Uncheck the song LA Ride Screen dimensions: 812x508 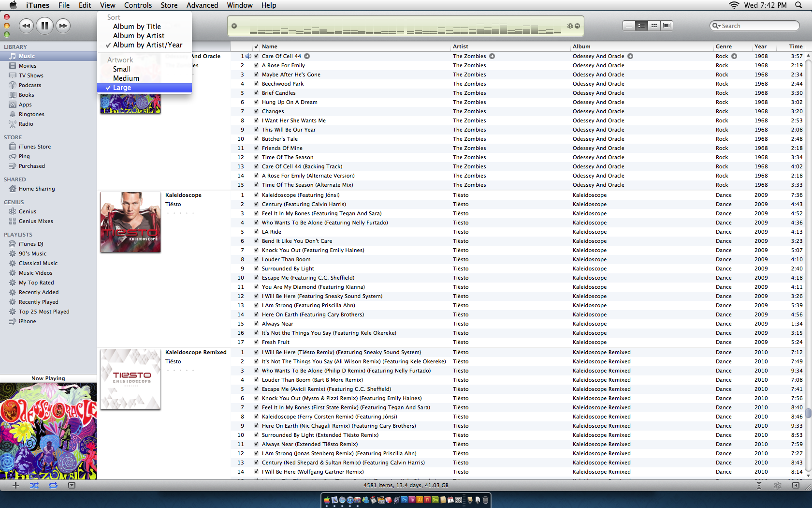pos(256,232)
